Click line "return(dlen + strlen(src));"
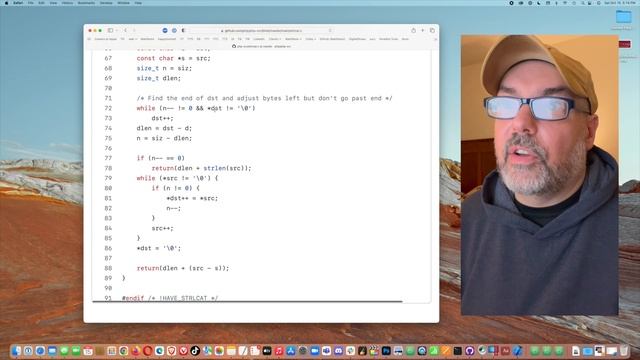This screenshot has height=360, width=640. point(202,168)
